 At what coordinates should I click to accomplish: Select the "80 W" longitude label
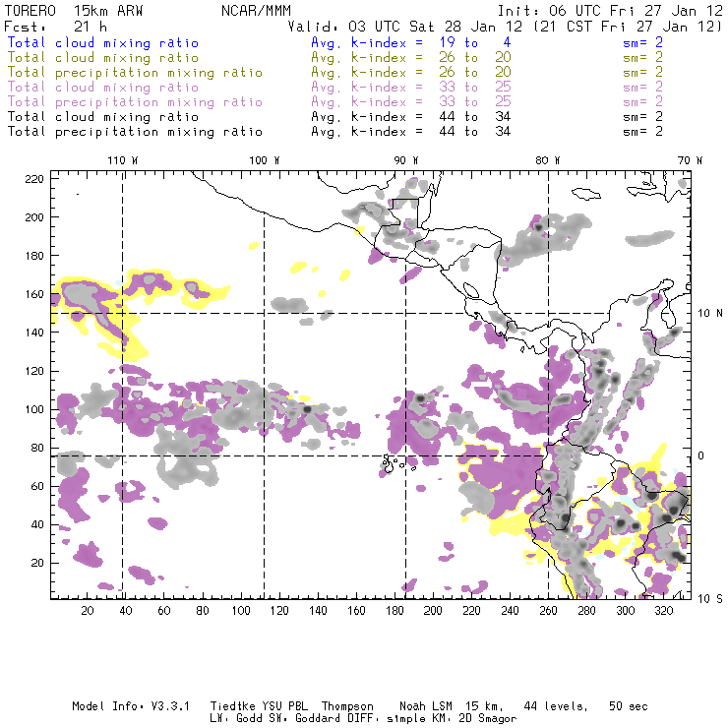coord(547,160)
